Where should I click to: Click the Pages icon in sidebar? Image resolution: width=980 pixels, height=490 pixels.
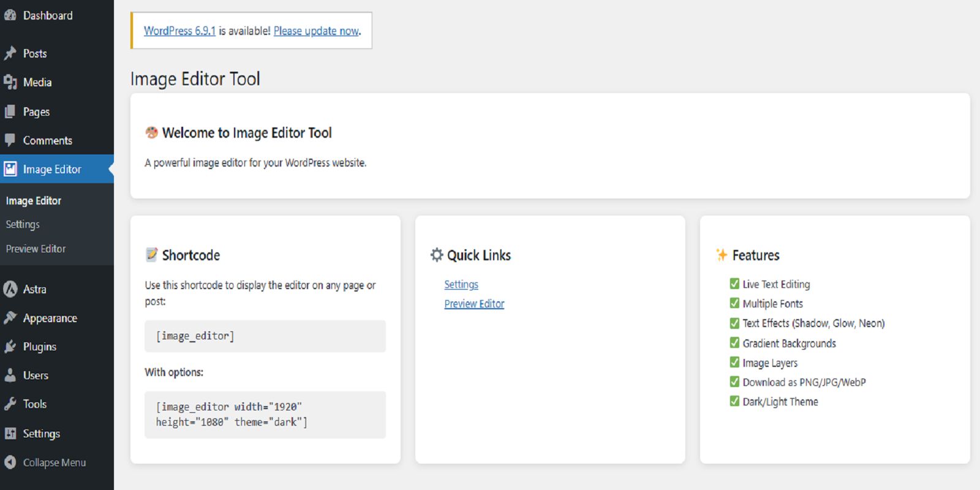point(10,111)
